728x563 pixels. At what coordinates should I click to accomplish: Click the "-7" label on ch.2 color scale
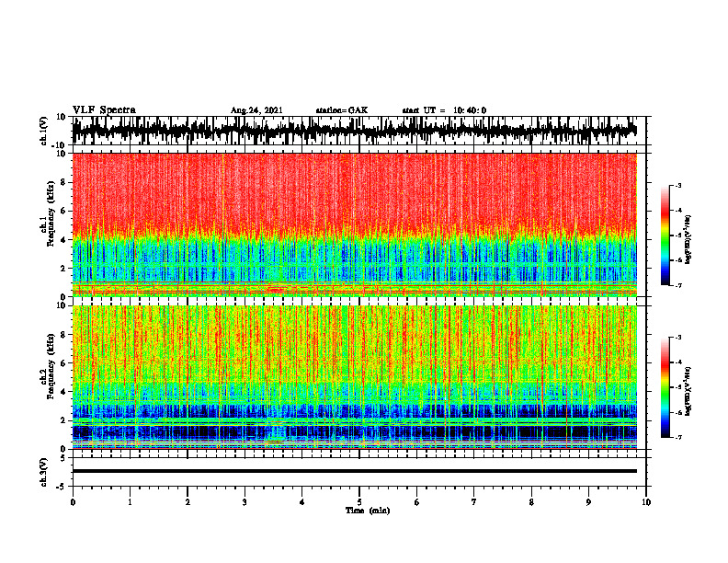click(x=677, y=437)
